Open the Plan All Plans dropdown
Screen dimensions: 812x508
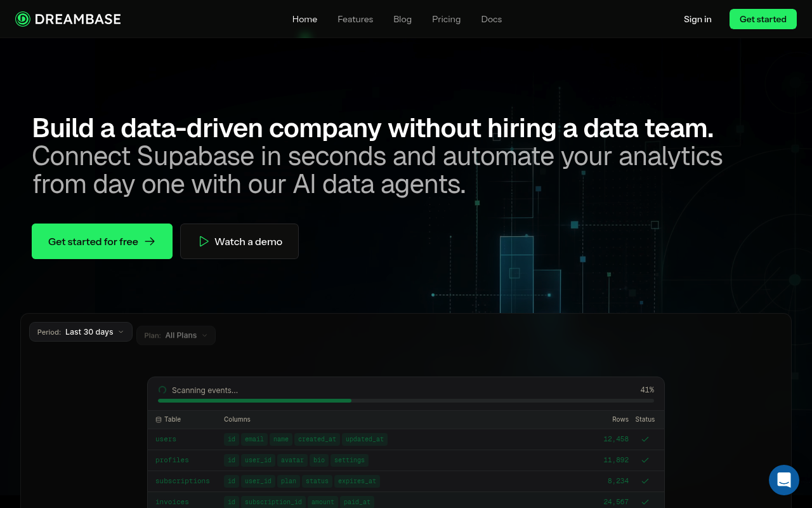[176, 335]
